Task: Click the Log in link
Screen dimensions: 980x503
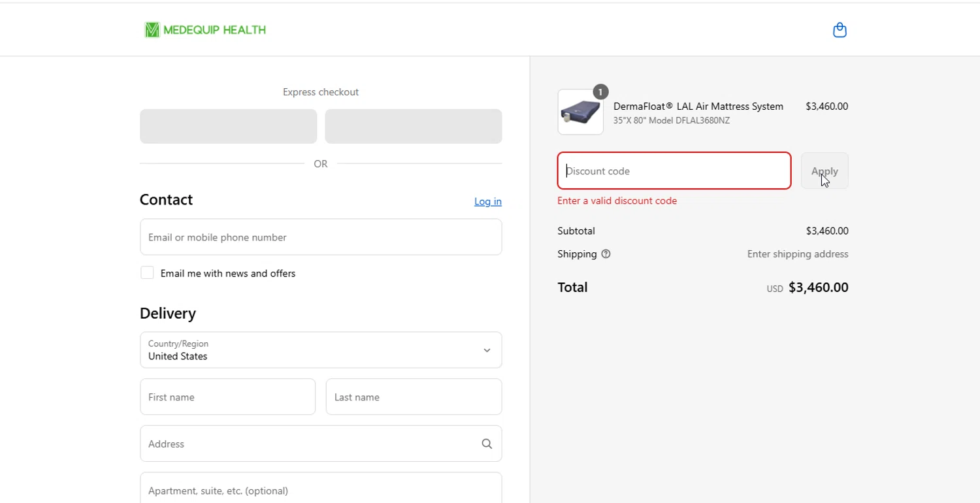Action: [x=488, y=201]
